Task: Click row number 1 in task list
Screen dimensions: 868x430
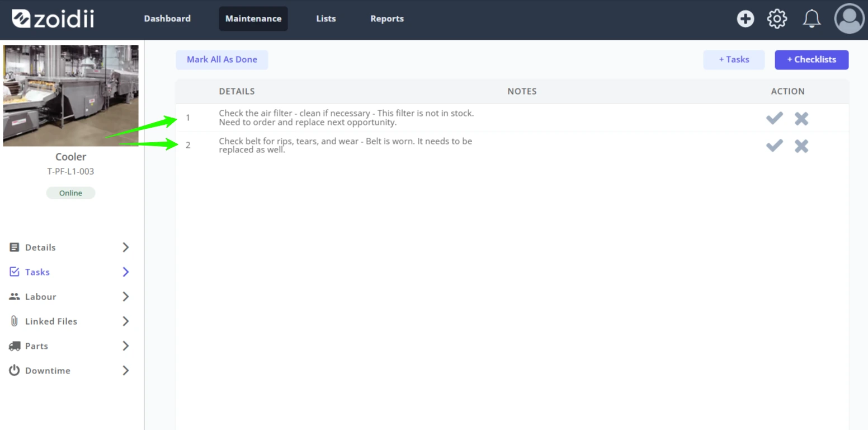Action: tap(188, 118)
